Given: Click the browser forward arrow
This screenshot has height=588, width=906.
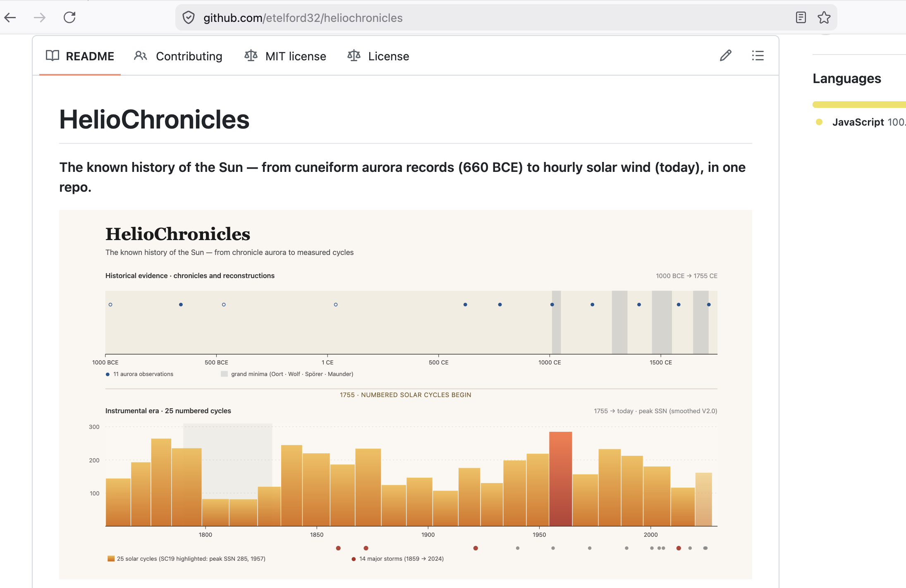Looking at the screenshot, I should pyautogui.click(x=40, y=17).
